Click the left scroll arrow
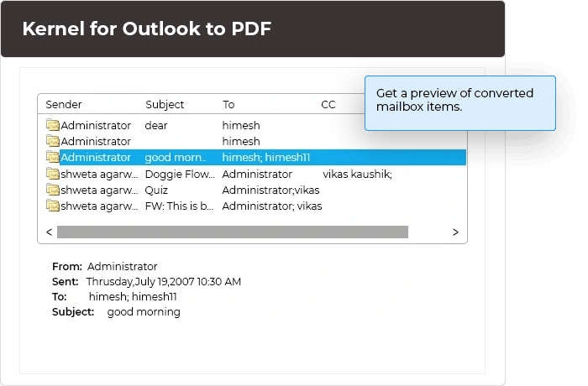588x386 pixels. point(49,232)
